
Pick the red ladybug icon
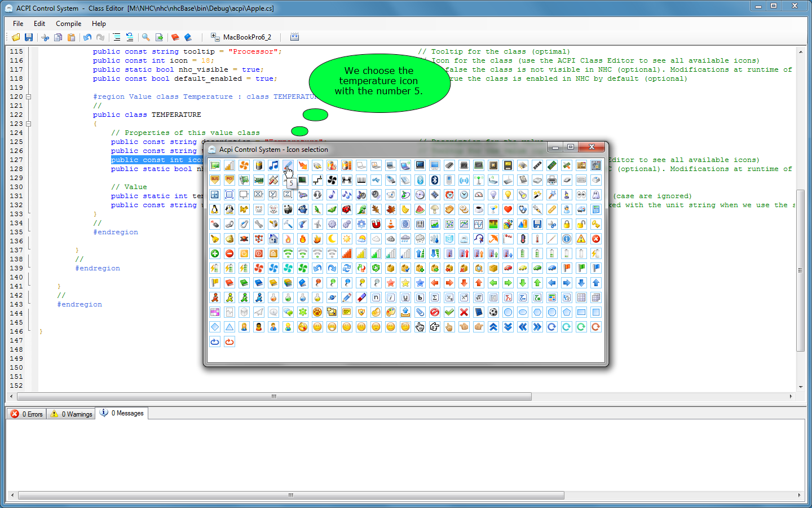347,209
